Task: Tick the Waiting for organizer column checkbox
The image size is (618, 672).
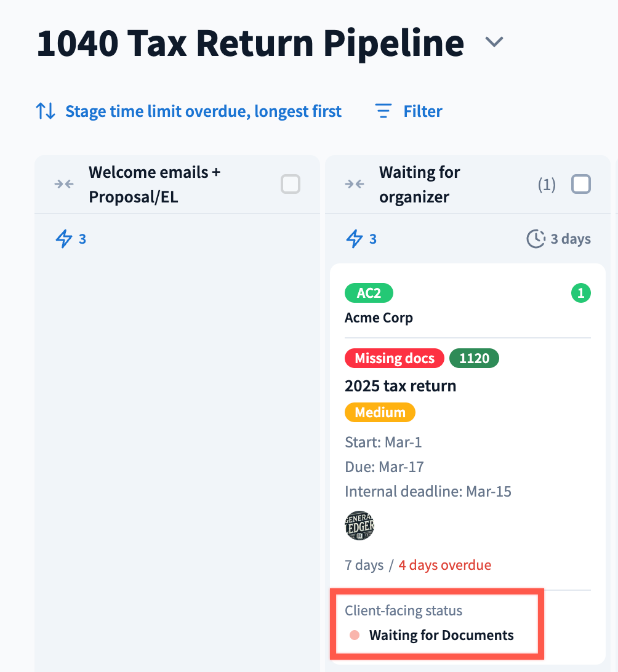Action: [581, 184]
